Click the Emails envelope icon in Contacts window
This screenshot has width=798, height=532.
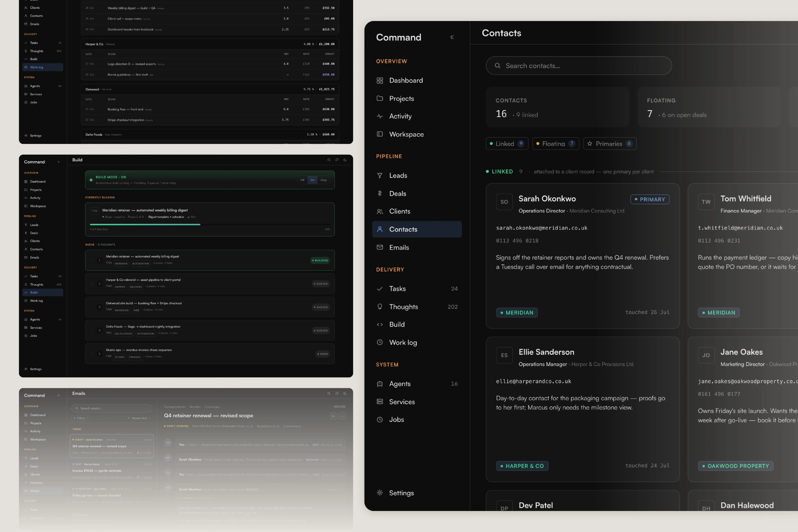point(380,247)
